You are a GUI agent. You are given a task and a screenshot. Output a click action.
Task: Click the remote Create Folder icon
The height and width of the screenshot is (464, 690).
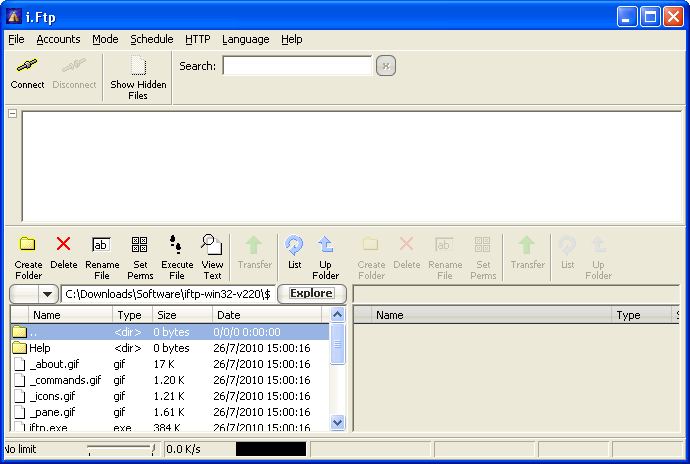(x=371, y=244)
